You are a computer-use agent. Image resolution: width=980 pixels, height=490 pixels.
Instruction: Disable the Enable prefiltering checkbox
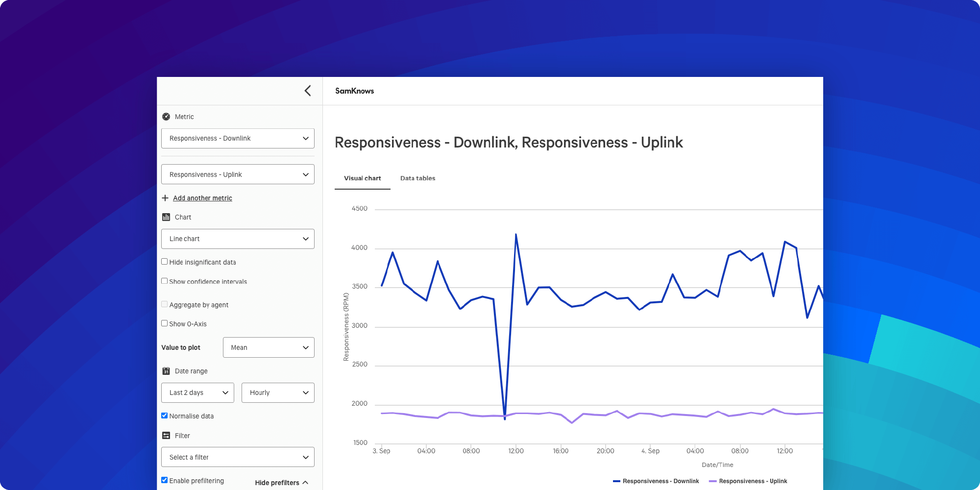click(165, 480)
